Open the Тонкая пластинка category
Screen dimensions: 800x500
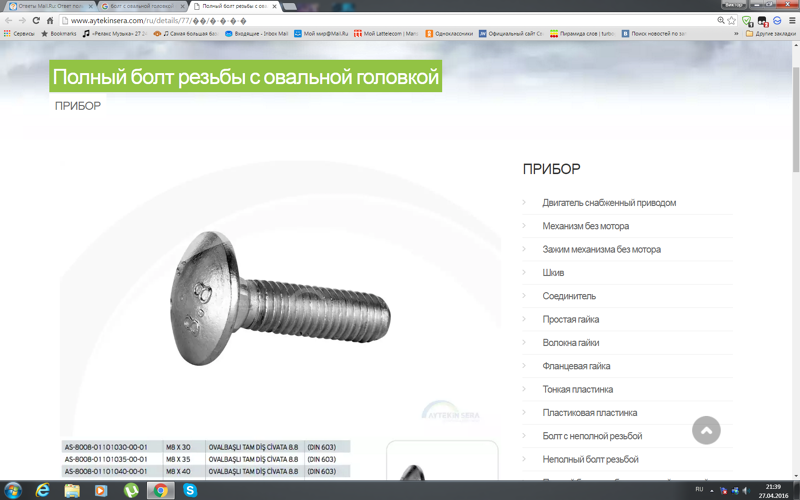tap(578, 389)
